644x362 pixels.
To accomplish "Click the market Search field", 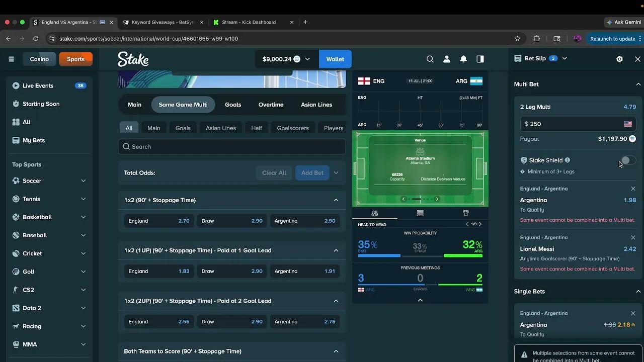I will pos(232,147).
